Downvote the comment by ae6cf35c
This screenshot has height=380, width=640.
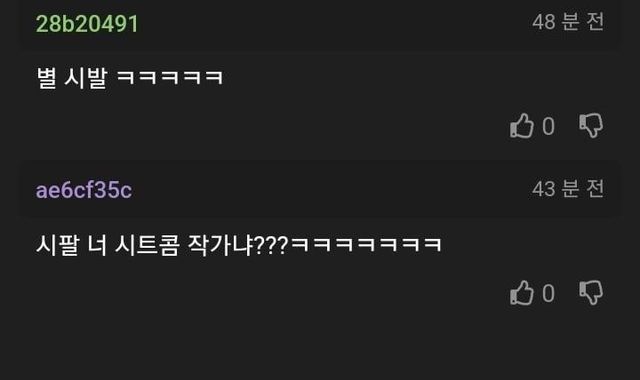[591, 293]
